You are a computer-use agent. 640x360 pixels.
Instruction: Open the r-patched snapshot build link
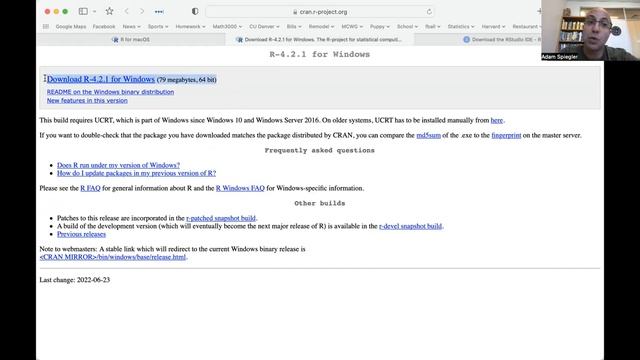(x=221, y=218)
